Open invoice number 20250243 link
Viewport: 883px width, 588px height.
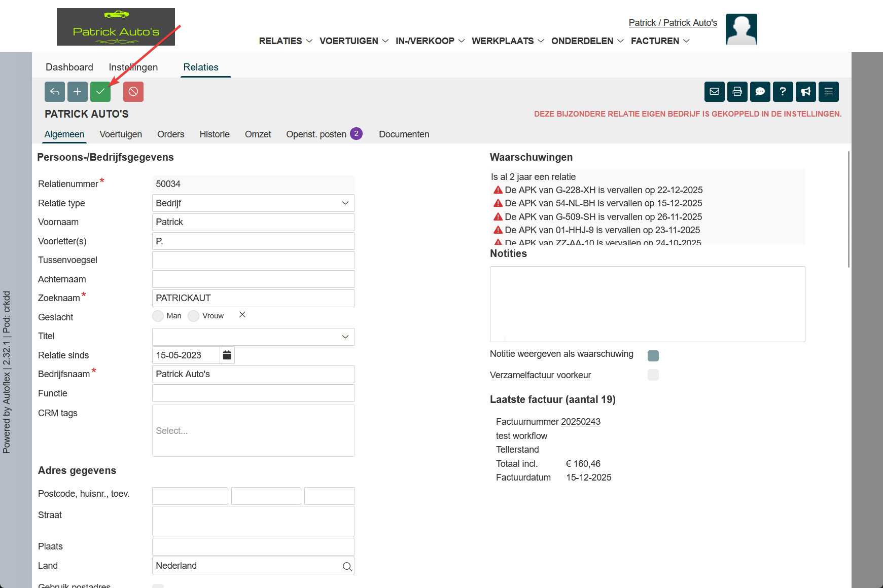click(580, 422)
